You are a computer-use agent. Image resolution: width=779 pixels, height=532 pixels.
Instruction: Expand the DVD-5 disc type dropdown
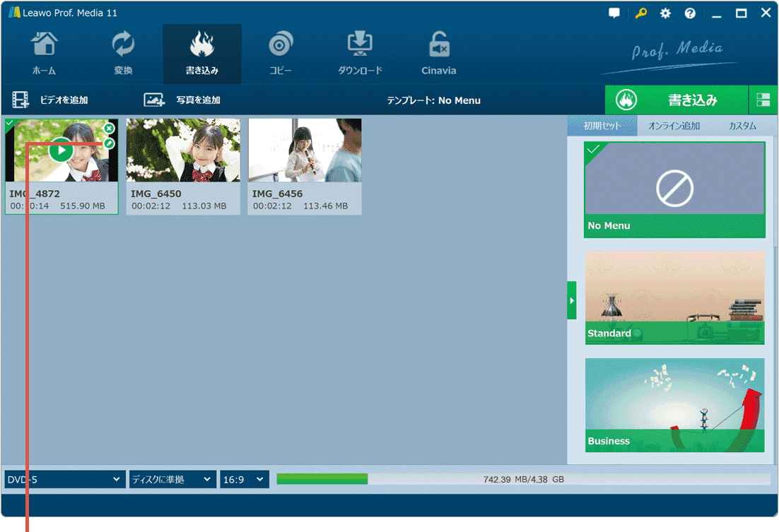tap(64, 480)
